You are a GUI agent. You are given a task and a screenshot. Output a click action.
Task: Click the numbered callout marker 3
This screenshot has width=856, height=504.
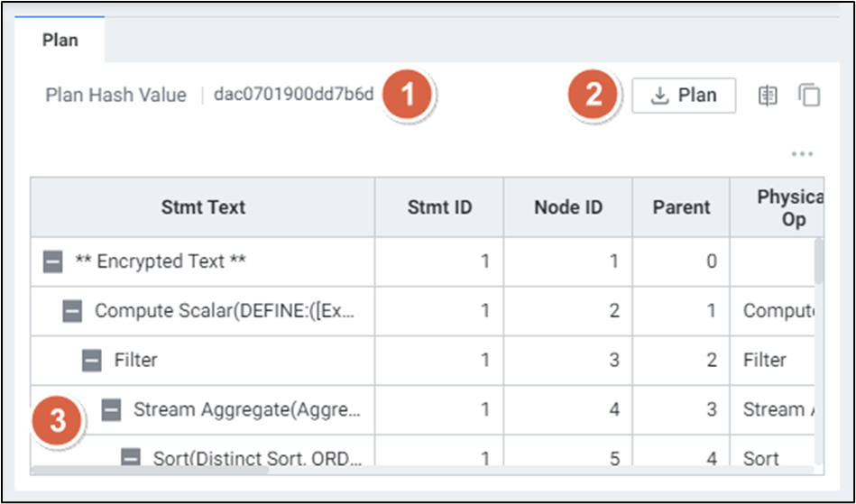(x=58, y=421)
